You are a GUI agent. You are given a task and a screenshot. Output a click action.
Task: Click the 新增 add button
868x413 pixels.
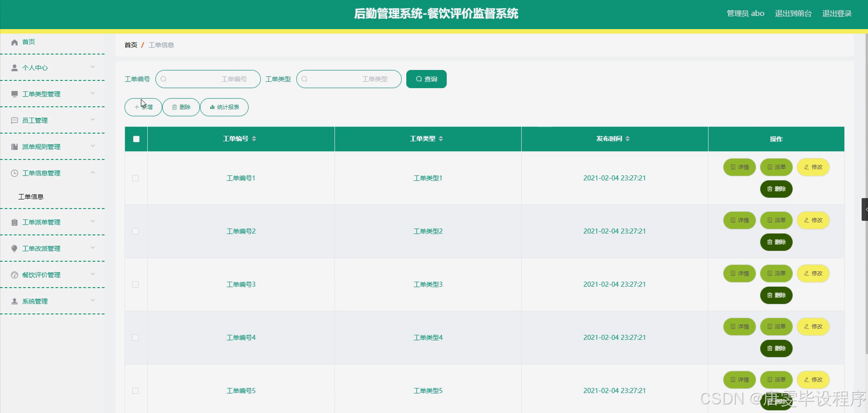click(x=143, y=107)
